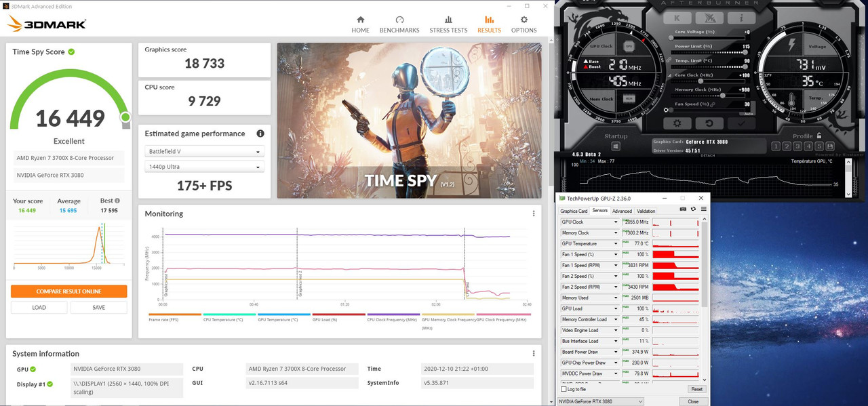Open the Monitoring panel three-dot menu

pos(534,214)
